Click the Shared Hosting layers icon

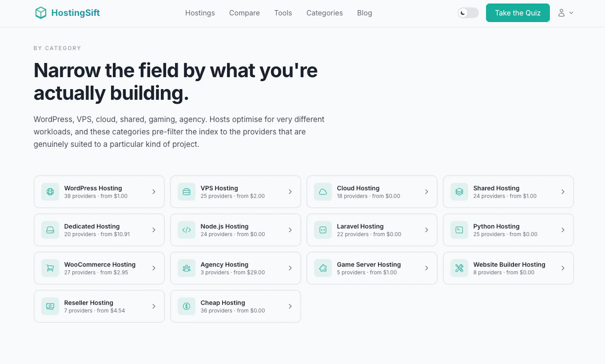click(459, 192)
